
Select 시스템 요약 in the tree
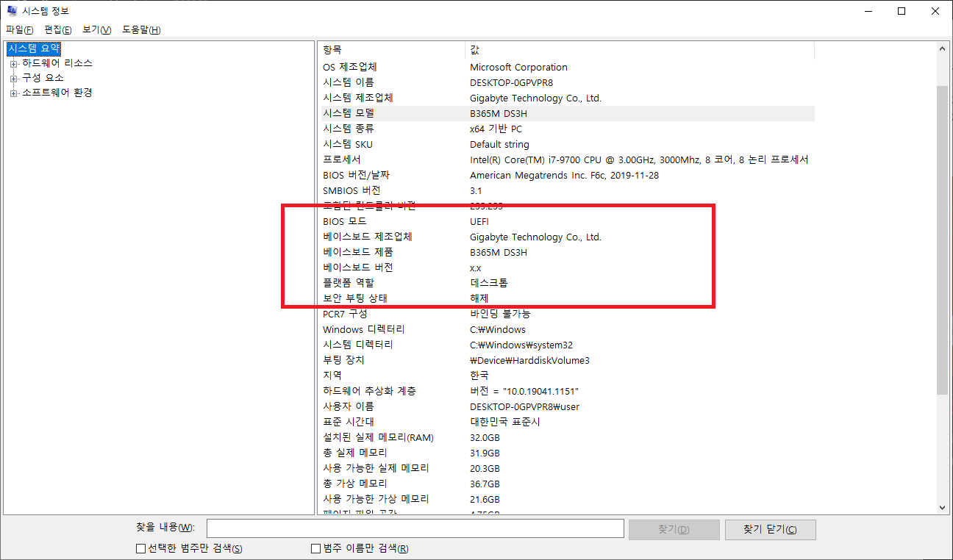pyautogui.click(x=34, y=48)
